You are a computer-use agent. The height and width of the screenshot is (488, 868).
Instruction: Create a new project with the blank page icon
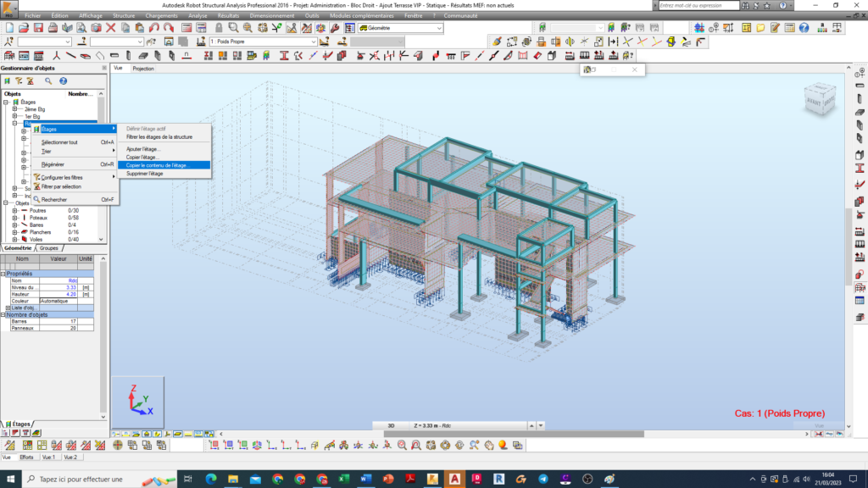(8, 30)
